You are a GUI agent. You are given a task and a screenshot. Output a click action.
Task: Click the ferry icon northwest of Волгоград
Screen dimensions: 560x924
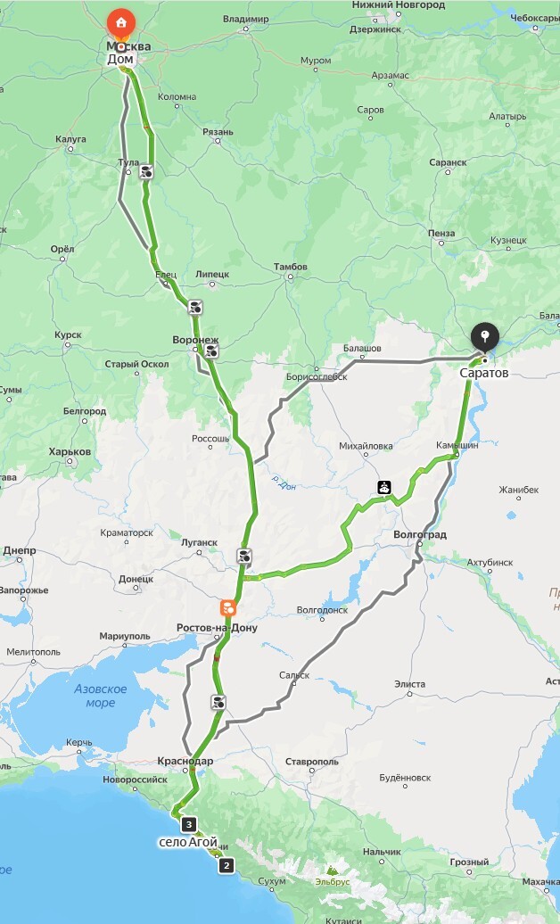click(384, 487)
